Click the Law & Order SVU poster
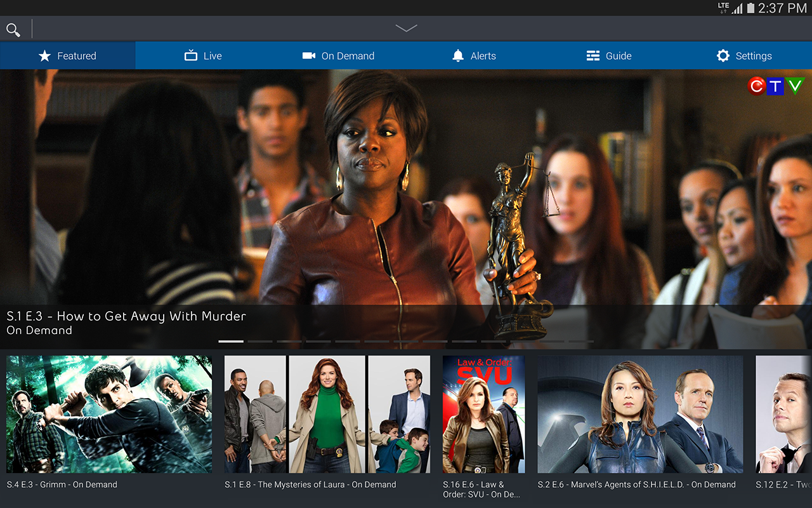 click(x=483, y=414)
